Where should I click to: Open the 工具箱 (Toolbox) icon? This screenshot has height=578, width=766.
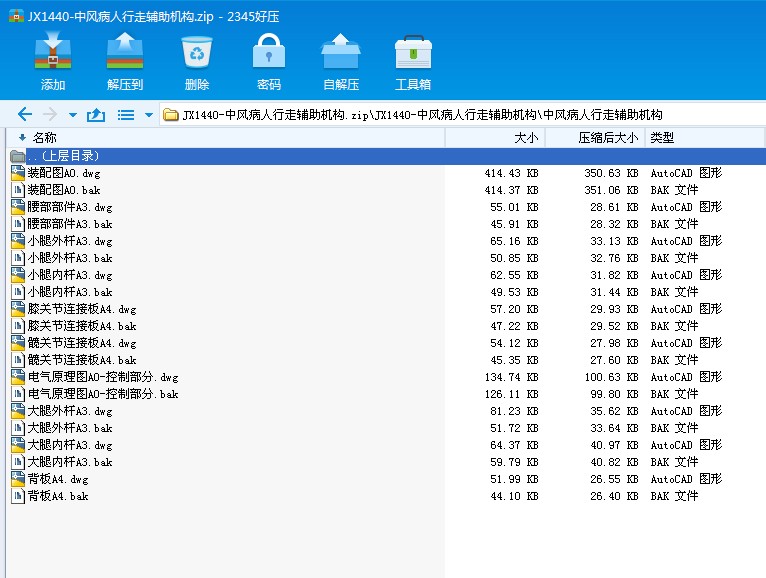point(413,52)
